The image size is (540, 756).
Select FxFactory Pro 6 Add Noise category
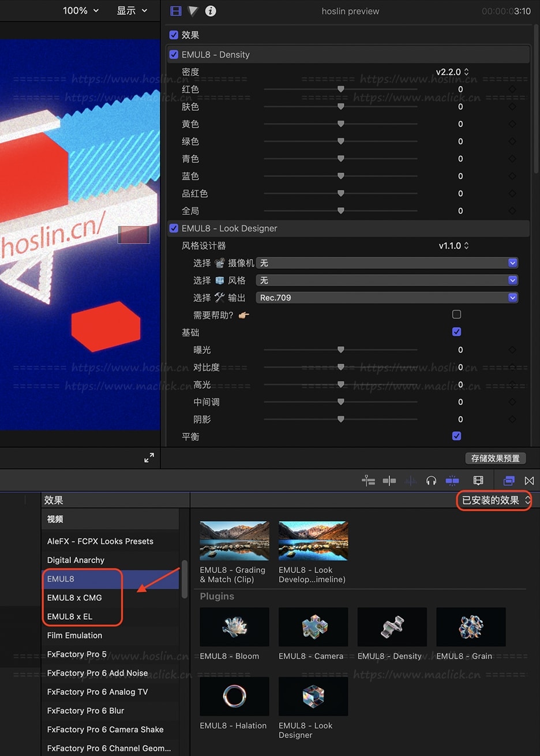tap(110, 673)
